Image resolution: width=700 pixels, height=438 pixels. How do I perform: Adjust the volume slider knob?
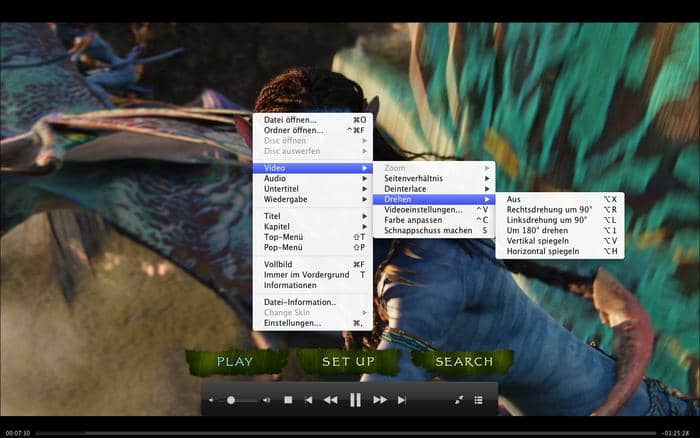point(231,400)
